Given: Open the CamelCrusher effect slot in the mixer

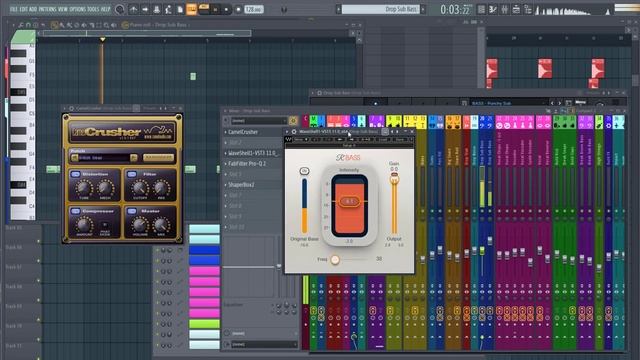Looking at the screenshot, I should pos(253,132).
